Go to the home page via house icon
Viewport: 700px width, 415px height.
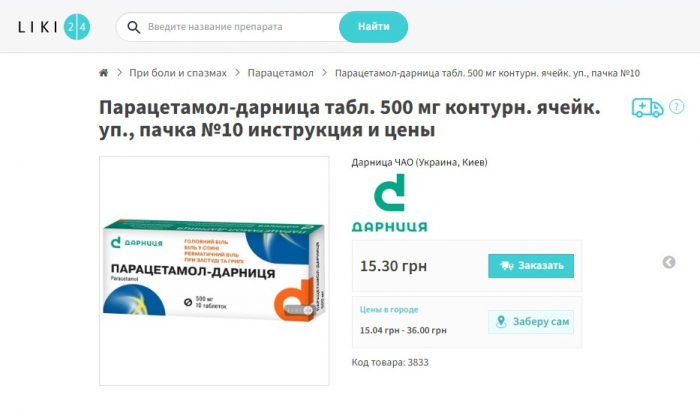pyautogui.click(x=104, y=73)
